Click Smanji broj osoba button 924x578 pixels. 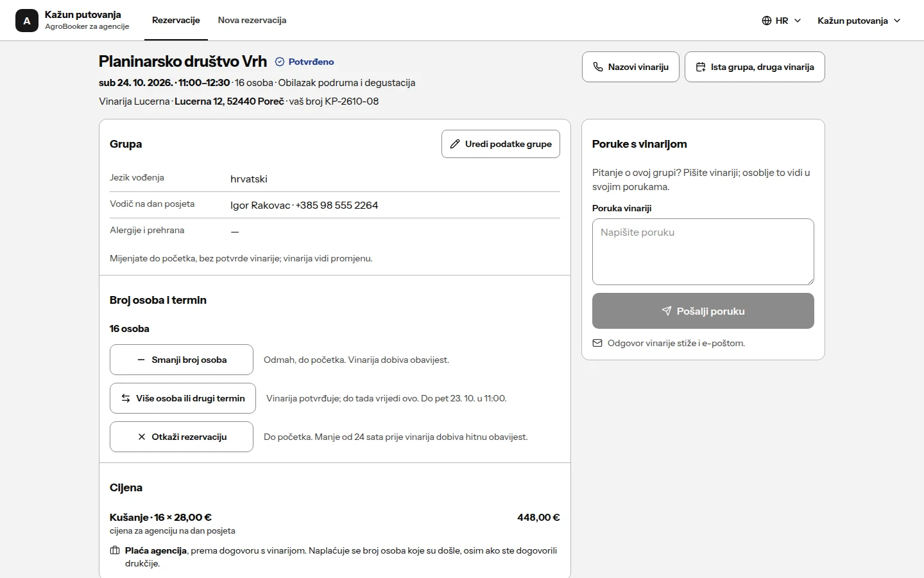coord(182,360)
